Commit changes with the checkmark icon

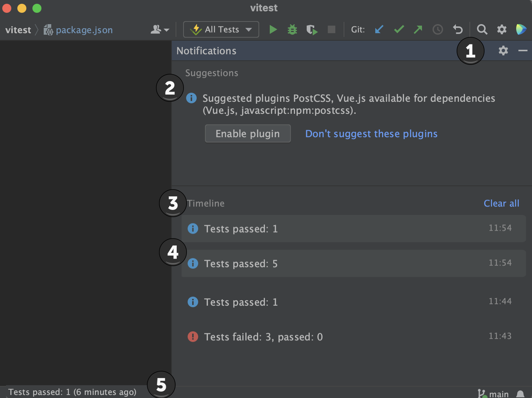(x=399, y=29)
